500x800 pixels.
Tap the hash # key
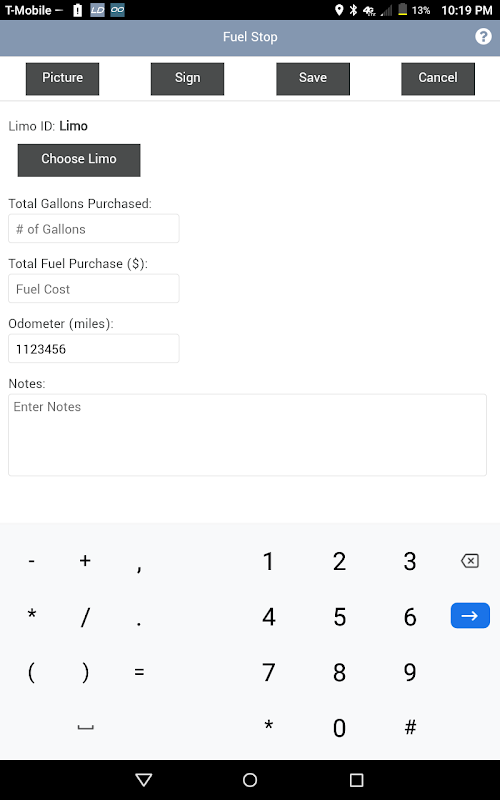tap(410, 727)
